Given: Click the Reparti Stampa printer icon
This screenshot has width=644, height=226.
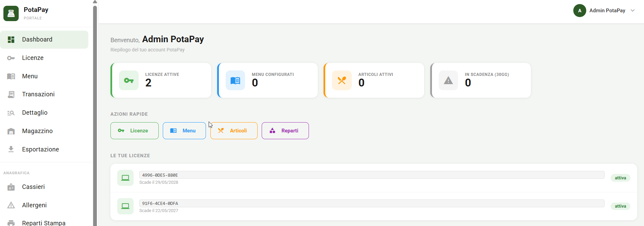Looking at the screenshot, I should [x=11, y=223].
